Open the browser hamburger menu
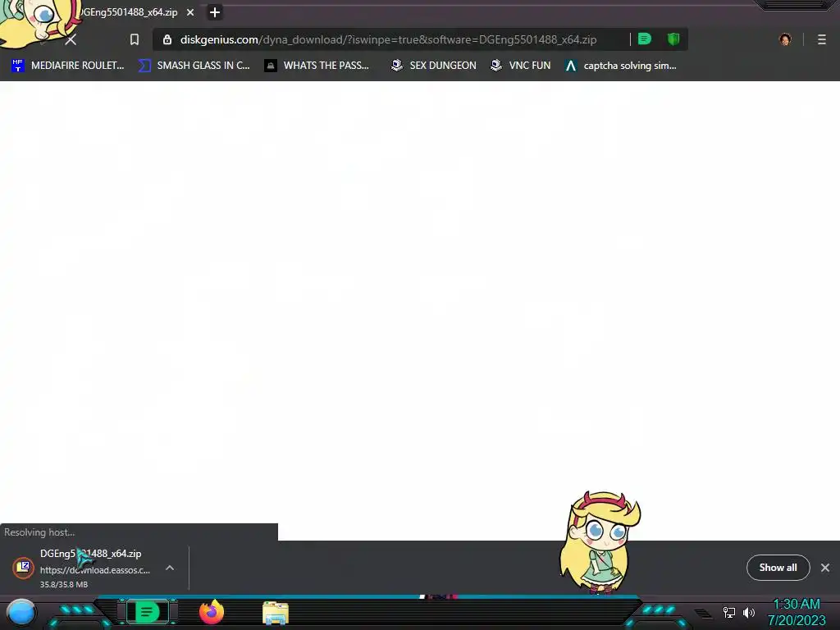Viewport: 840px width, 630px height. pyautogui.click(x=821, y=39)
